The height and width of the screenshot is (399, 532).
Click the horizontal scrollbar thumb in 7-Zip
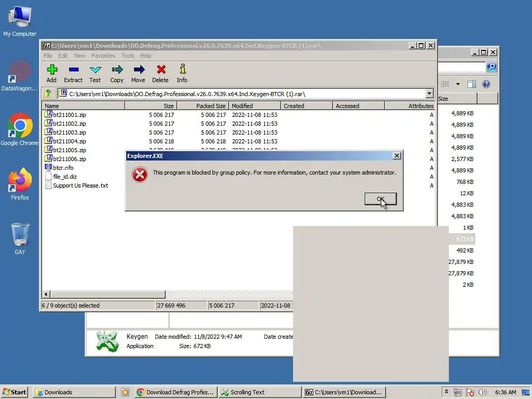pos(108,294)
